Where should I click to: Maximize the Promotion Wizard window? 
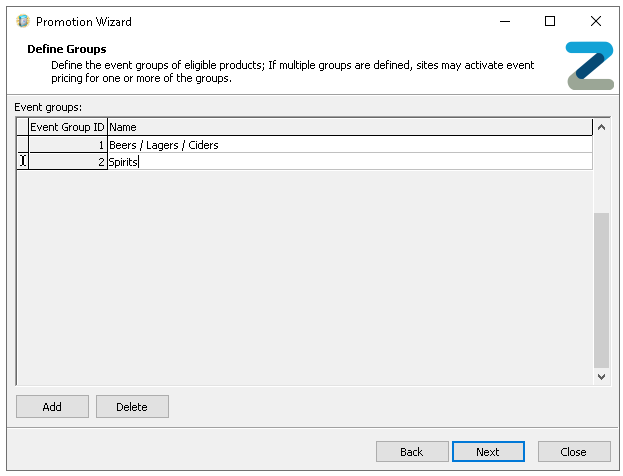pyautogui.click(x=549, y=21)
